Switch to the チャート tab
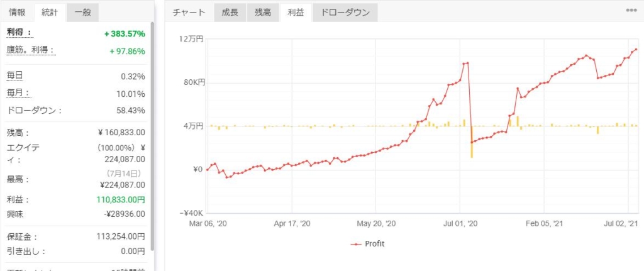This screenshot has width=644, height=271. tap(189, 13)
